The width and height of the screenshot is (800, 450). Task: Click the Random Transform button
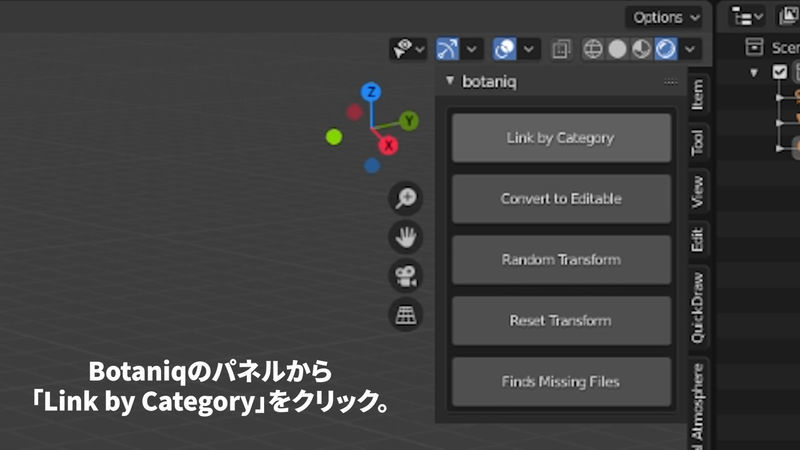coord(561,260)
